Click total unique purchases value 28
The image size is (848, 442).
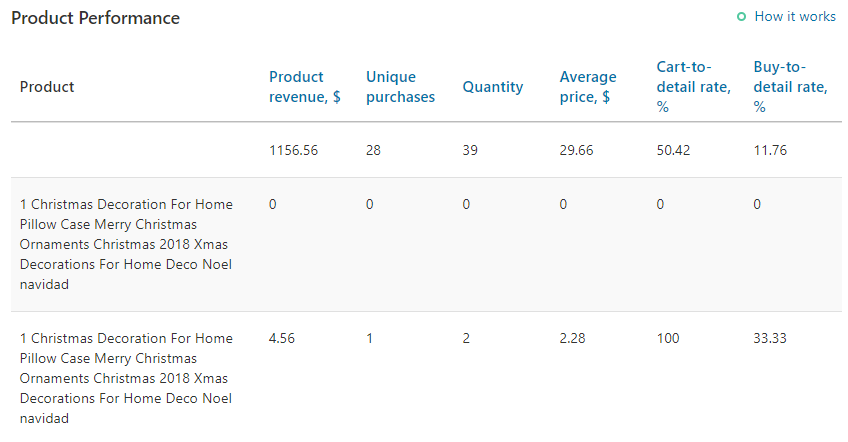click(373, 150)
